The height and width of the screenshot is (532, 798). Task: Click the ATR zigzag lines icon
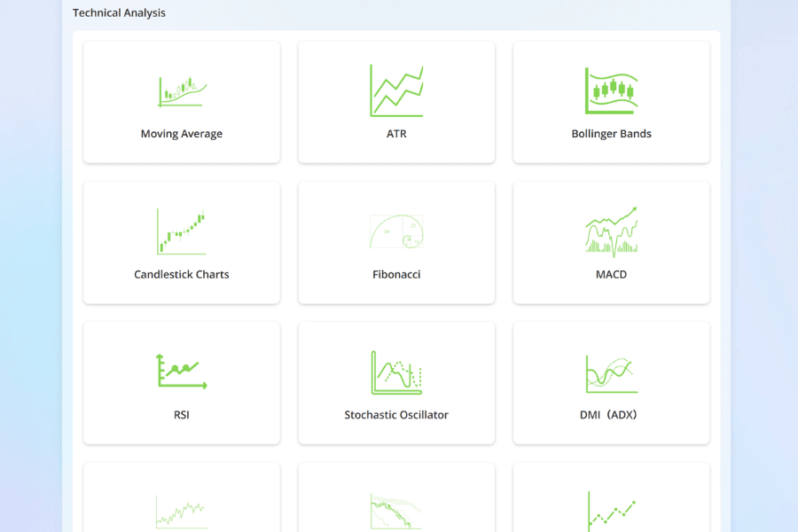click(x=396, y=90)
